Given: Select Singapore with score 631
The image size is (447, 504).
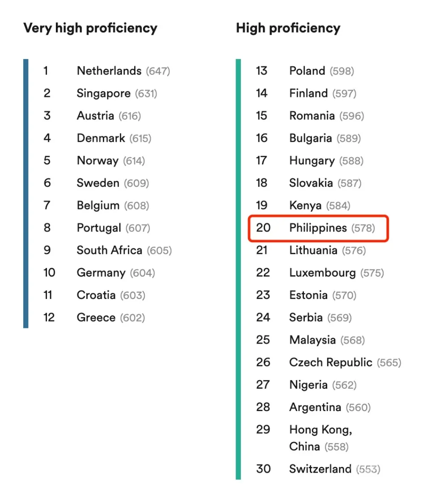Looking at the screenshot, I should click(100, 93).
